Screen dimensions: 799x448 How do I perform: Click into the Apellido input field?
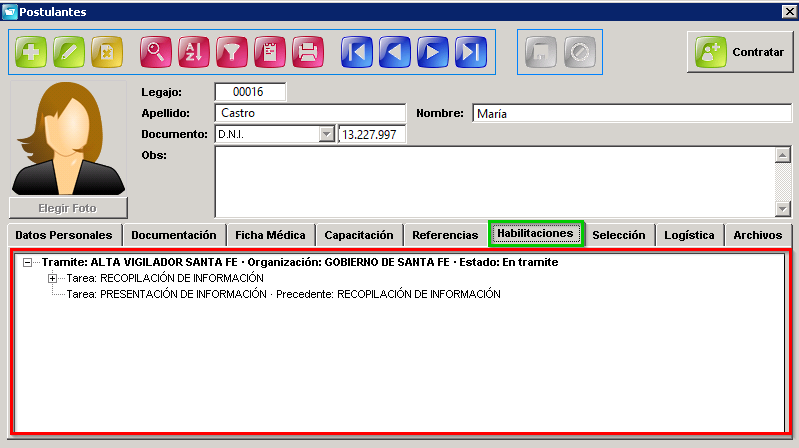pos(310,113)
